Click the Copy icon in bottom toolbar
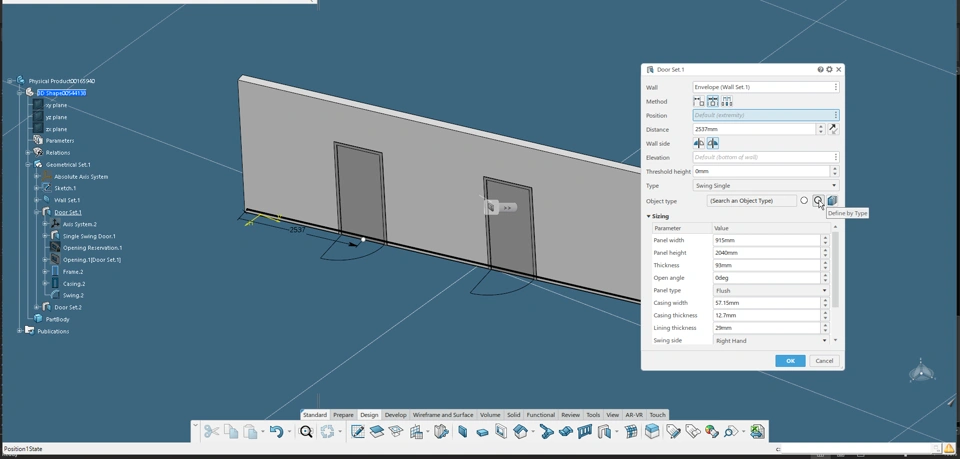This screenshot has width=960, height=459. click(231, 431)
